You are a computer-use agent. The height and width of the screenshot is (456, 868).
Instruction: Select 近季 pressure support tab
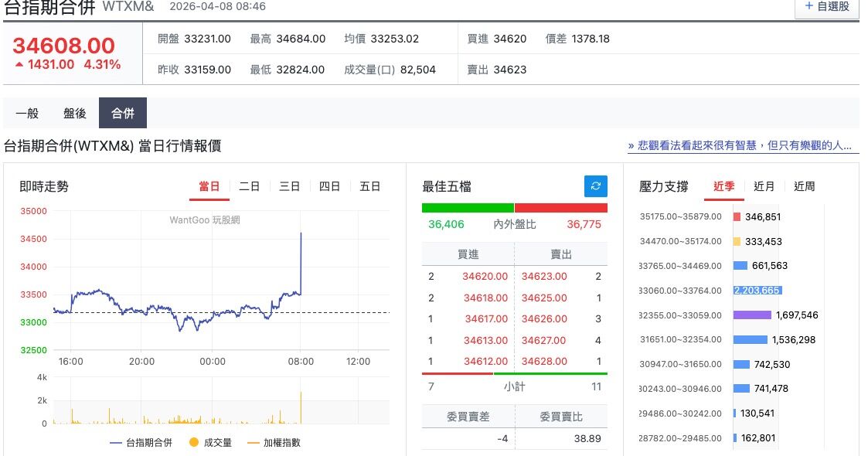click(724, 186)
